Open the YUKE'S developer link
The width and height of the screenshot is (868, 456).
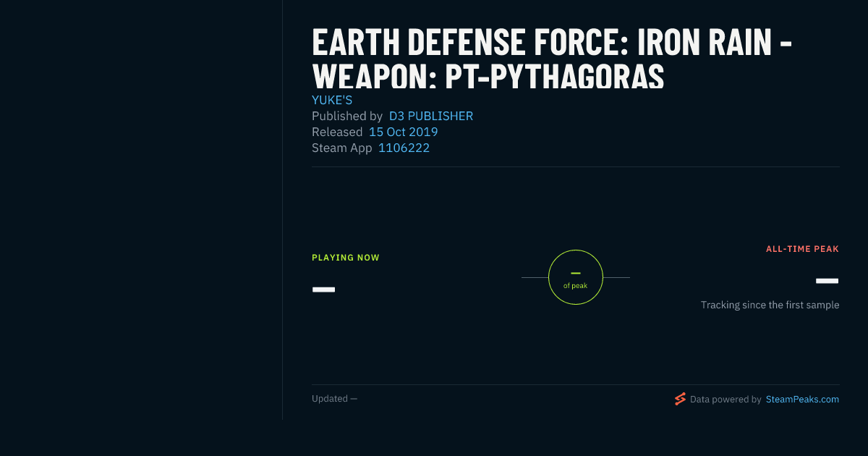tap(332, 101)
